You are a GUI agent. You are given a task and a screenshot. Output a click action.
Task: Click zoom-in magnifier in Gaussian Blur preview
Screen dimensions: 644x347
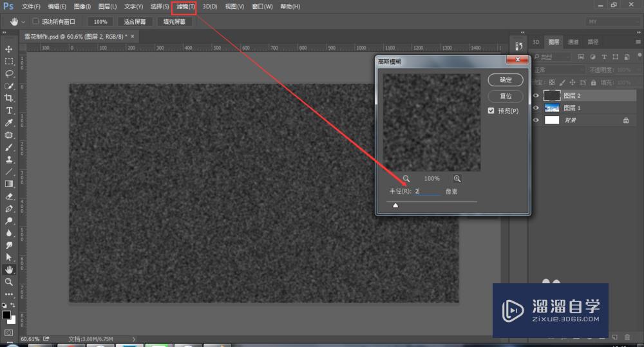tap(457, 178)
